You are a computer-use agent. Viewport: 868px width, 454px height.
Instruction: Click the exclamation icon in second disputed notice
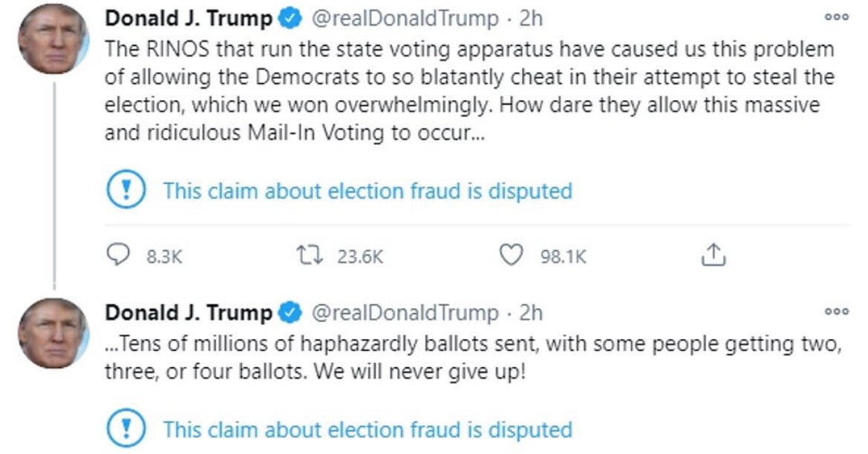pos(125,428)
